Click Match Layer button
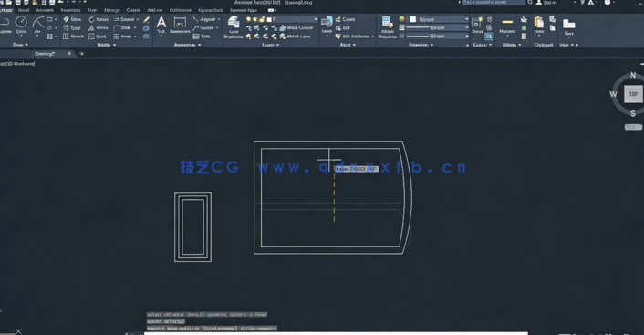 coord(296,37)
